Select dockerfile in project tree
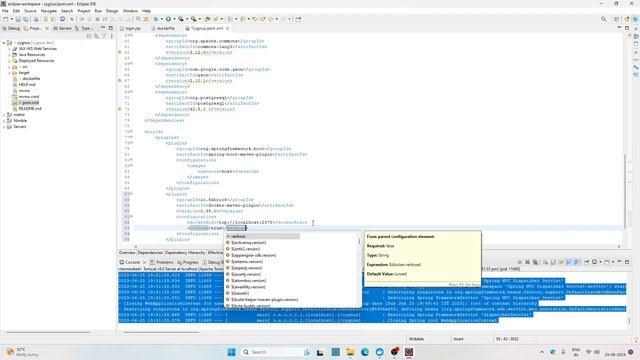 point(27,78)
